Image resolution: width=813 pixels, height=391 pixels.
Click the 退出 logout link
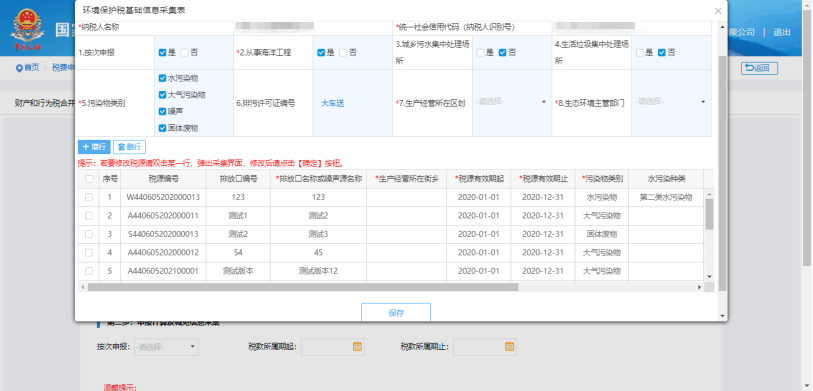click(782, 32)
